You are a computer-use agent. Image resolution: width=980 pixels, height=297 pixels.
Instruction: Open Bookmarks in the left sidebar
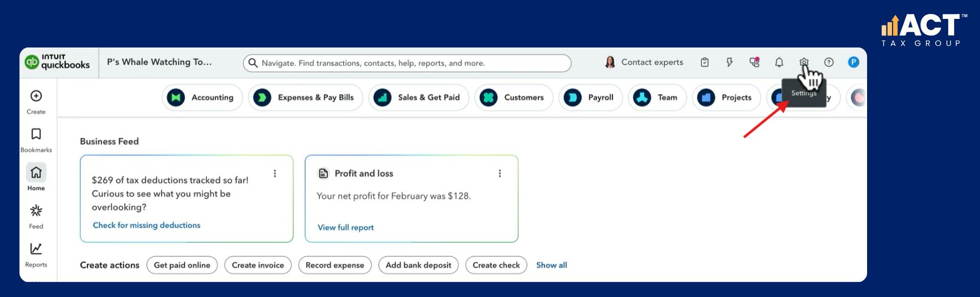36,140
